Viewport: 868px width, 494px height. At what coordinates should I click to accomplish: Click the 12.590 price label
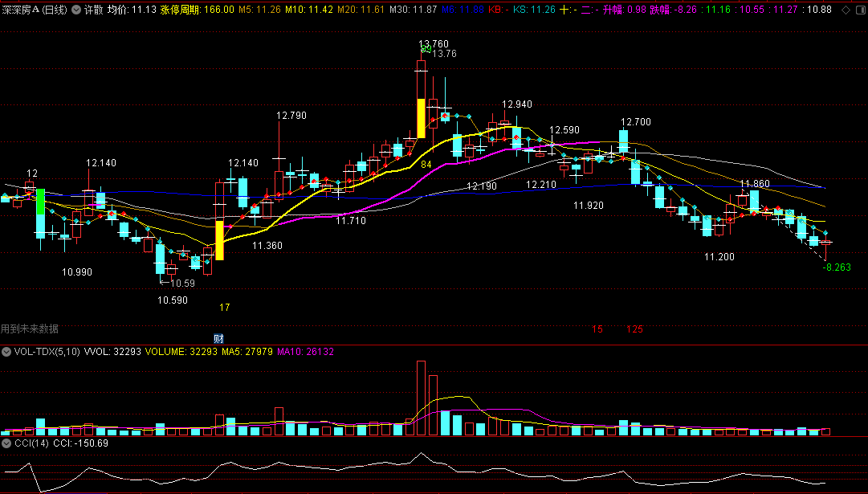coord(564,129)
